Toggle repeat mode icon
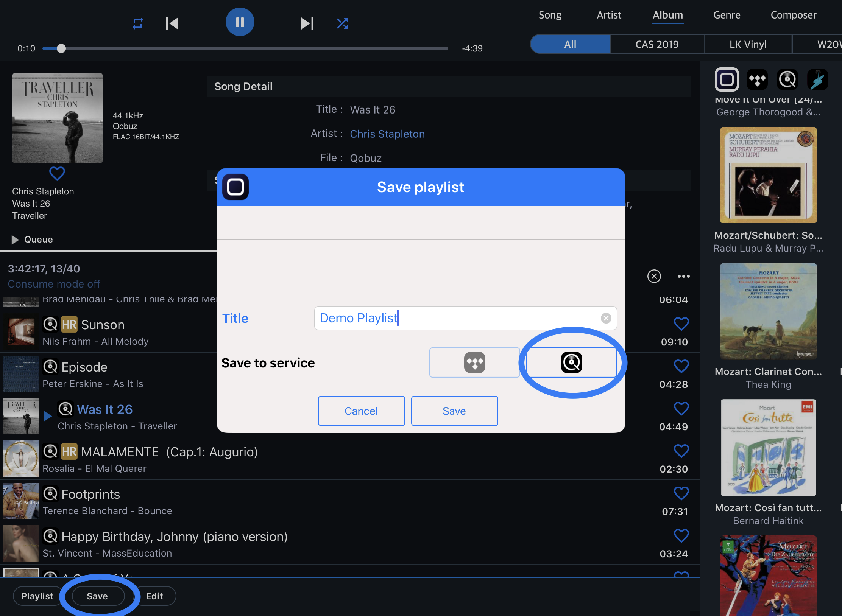The image size is (842, 616). pos(138,23)
